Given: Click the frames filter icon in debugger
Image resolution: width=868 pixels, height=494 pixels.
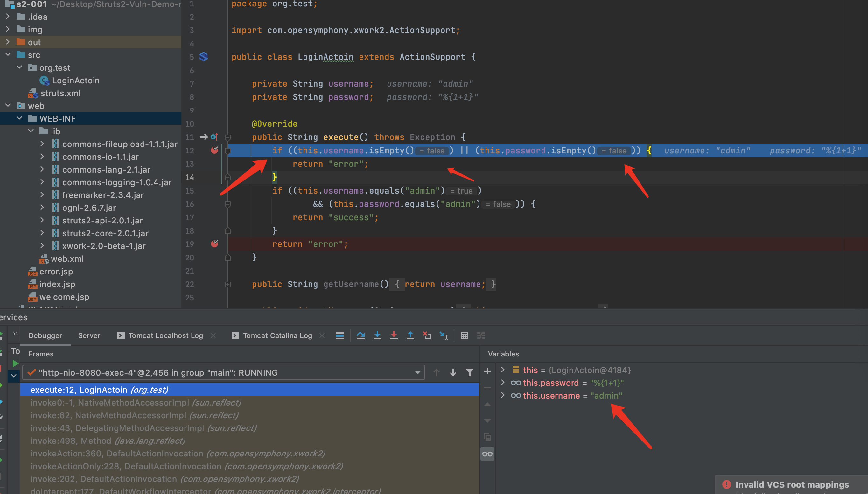Looking at the screenshot, I should (x=469, y=372).
